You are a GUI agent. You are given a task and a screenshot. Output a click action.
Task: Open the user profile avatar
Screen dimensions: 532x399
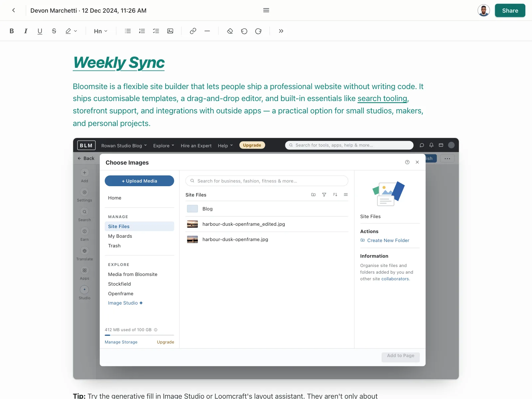[483, 10]
